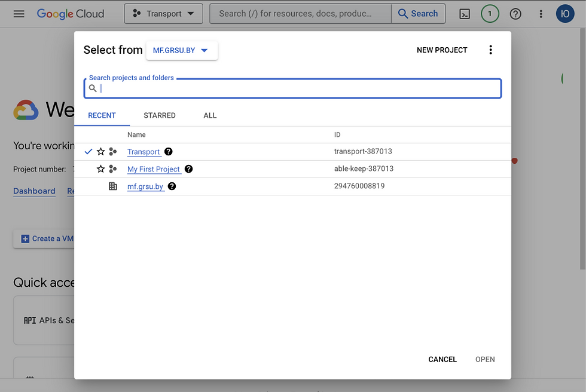Activate Cloud Shell terminal icon

tap(465, 14)
